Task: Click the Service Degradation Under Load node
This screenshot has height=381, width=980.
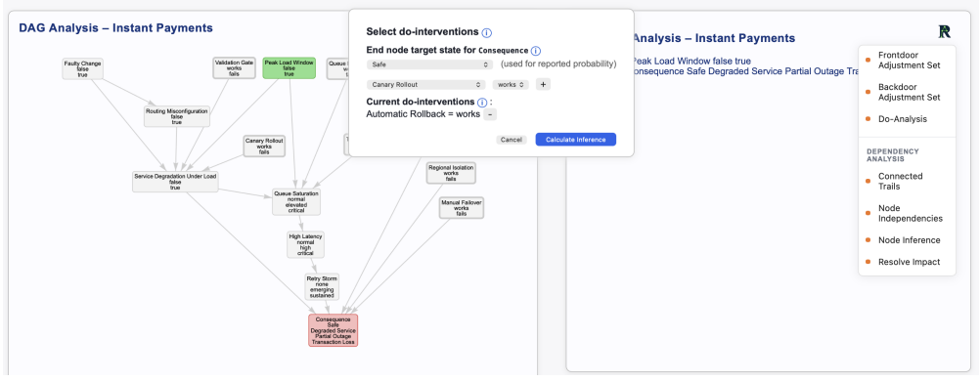Action: [175, 182]
